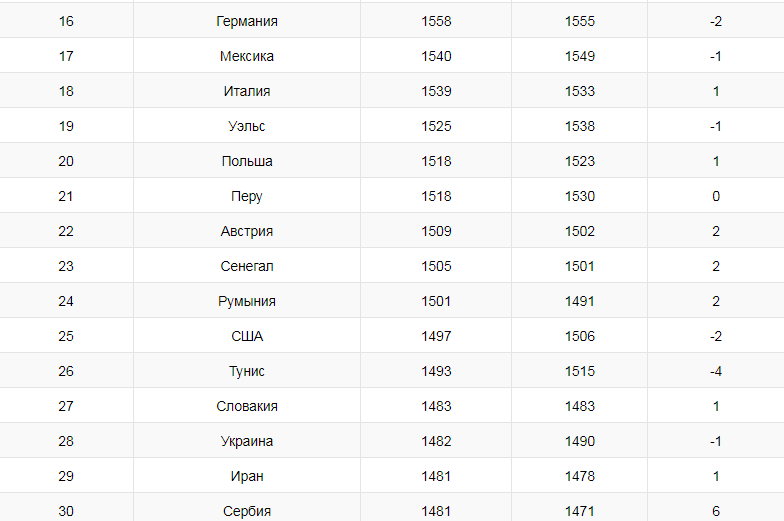Select the Сенегал cell
784x521 pixels.
(x=247, y=266)
